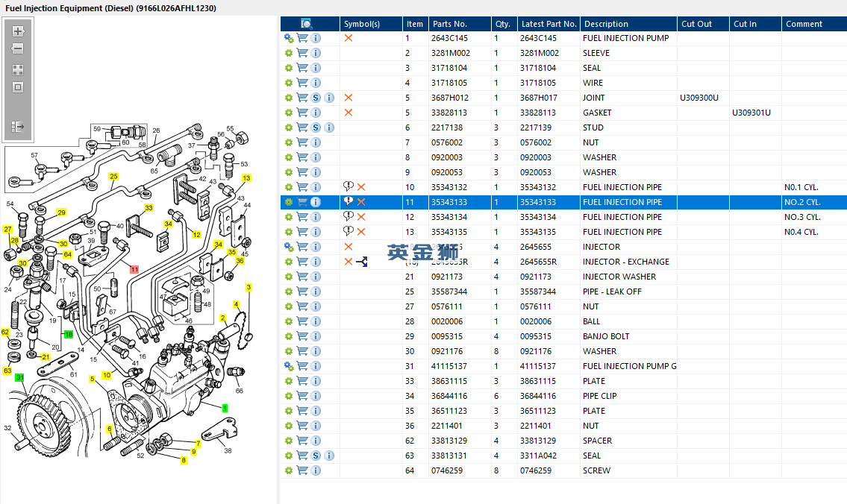Add FUEL INJECTION PUMP 2643C145 to cart
This screenshot has width=847, height=504.
302,38
